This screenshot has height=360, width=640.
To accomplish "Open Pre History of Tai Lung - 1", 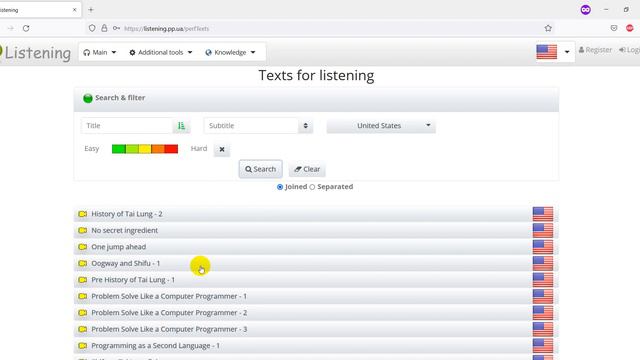I will coord(133,280).
